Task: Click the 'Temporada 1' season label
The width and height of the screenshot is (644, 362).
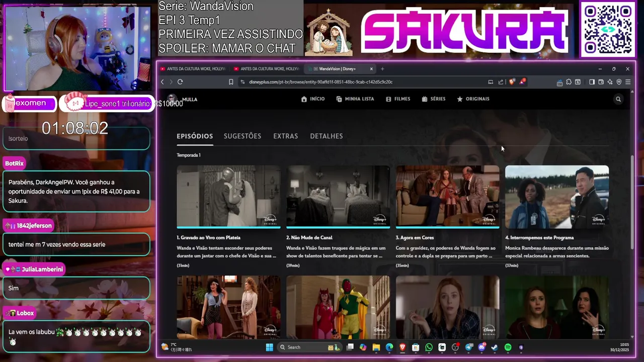Action: click(189, 155)
